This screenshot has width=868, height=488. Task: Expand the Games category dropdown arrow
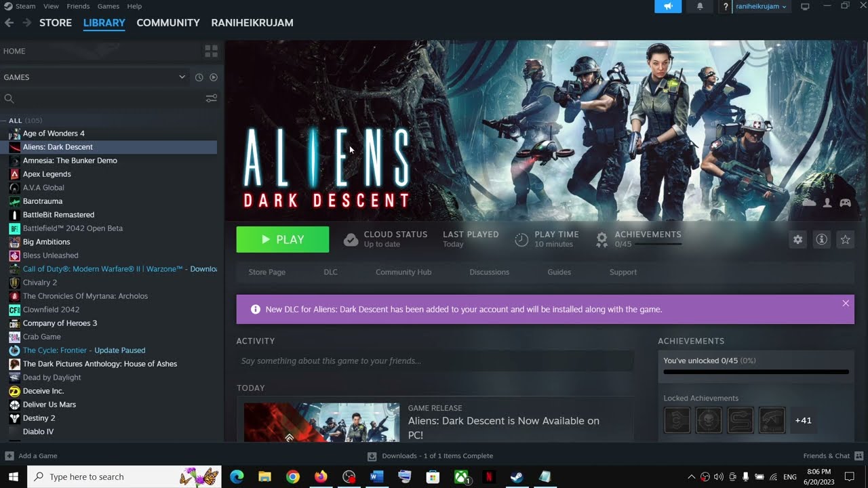(182, 77)
